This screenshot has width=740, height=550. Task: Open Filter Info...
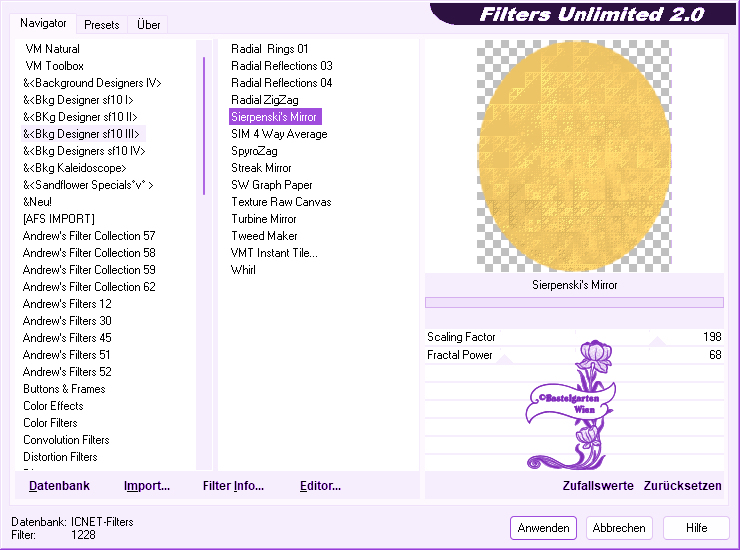[233, 486]
